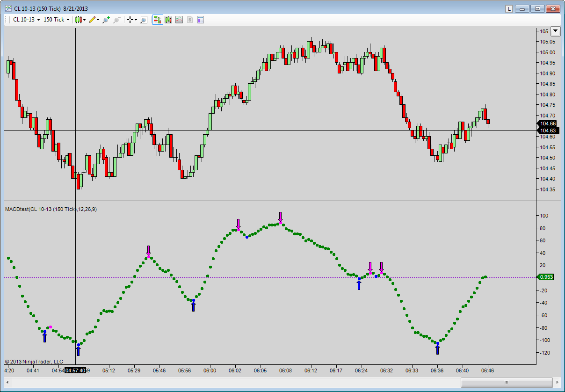Open the Indicators chart icon
565x392 pixels.
[179, 20]
